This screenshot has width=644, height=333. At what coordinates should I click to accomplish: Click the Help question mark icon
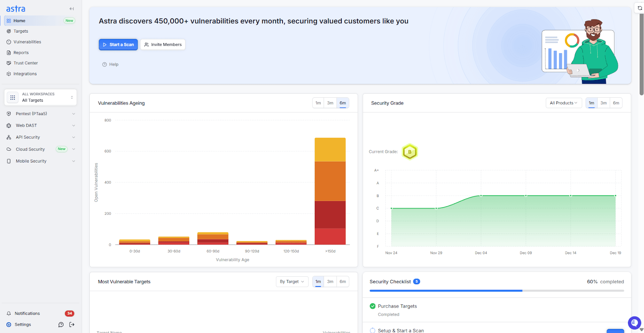click(x=105, y=64)
